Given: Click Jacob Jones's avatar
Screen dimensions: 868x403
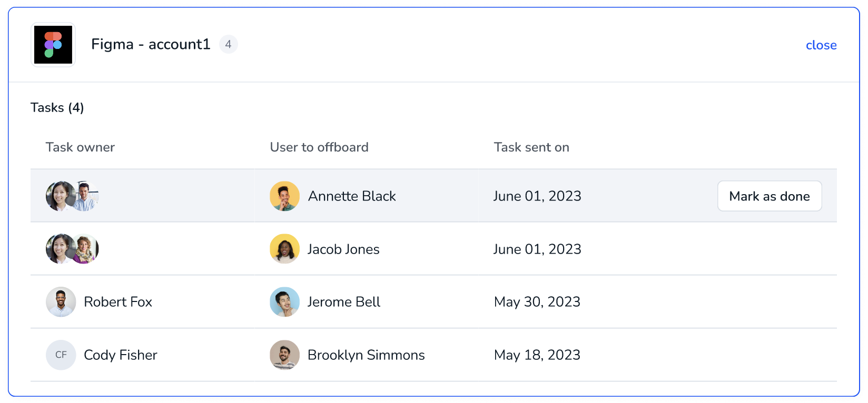Looking at the screenshot, I should point(284,249).
